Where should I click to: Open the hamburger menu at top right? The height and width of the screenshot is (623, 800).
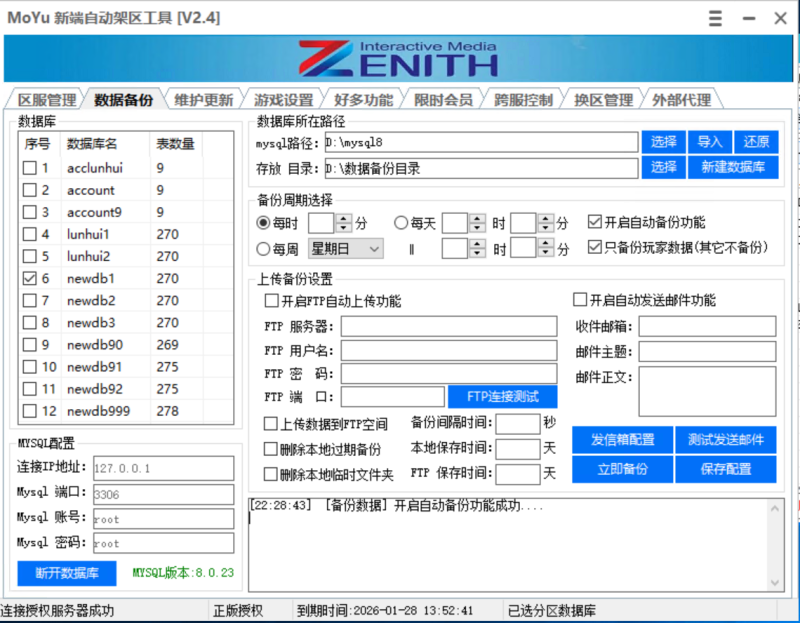tap(714, 18)
